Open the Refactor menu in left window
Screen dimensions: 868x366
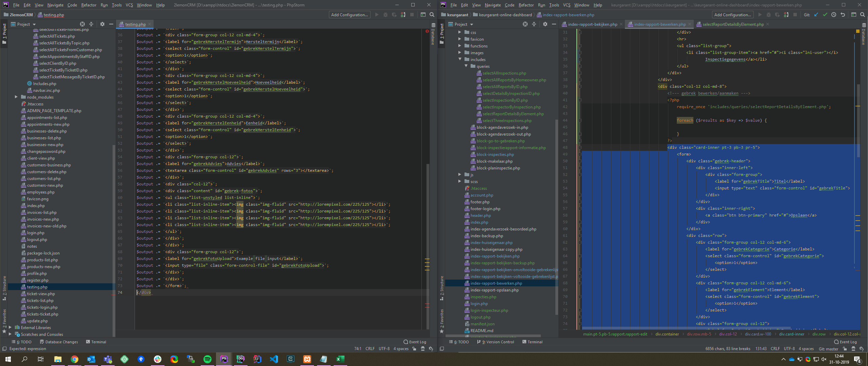tap(88, 5)
